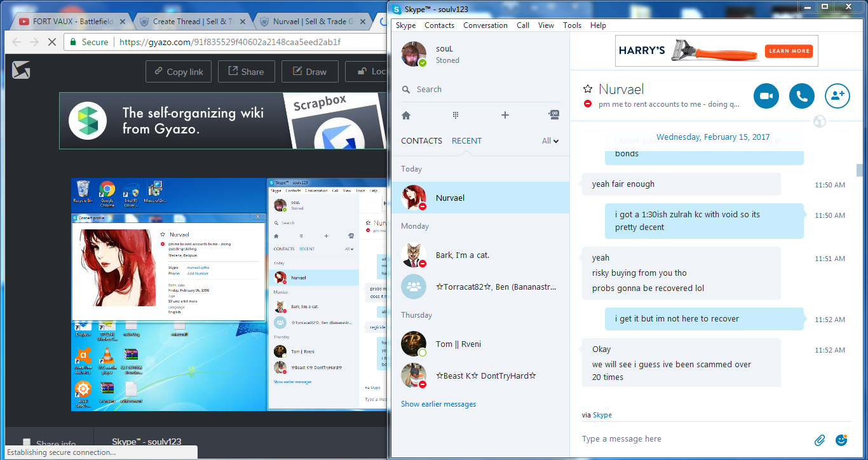Click the Nurvael name in the conversation header
Image resolution: width=868 pixels, height=460 pixels.
(621, 90)
